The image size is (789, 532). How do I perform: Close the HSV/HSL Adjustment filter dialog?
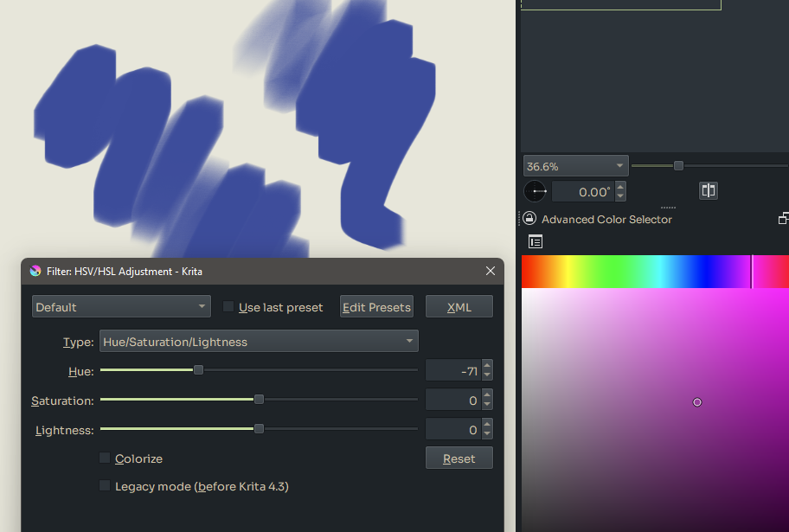(x=491, y=272)
